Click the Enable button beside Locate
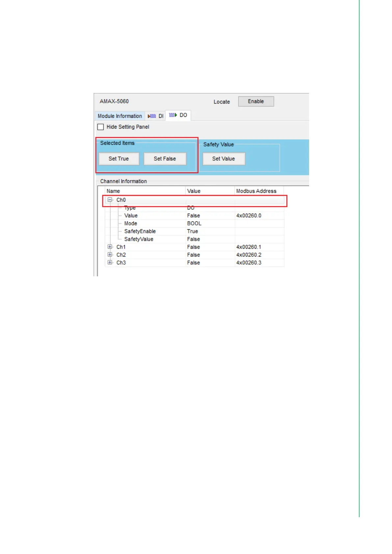Screen dimensions: 392x554 [x=256, y=101]
